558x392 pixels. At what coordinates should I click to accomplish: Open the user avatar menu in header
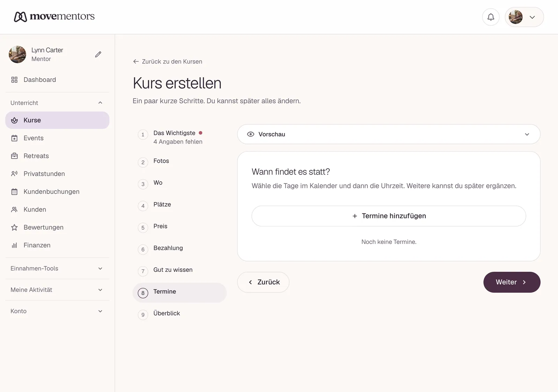pyautogui.click(x=524, y=17)
